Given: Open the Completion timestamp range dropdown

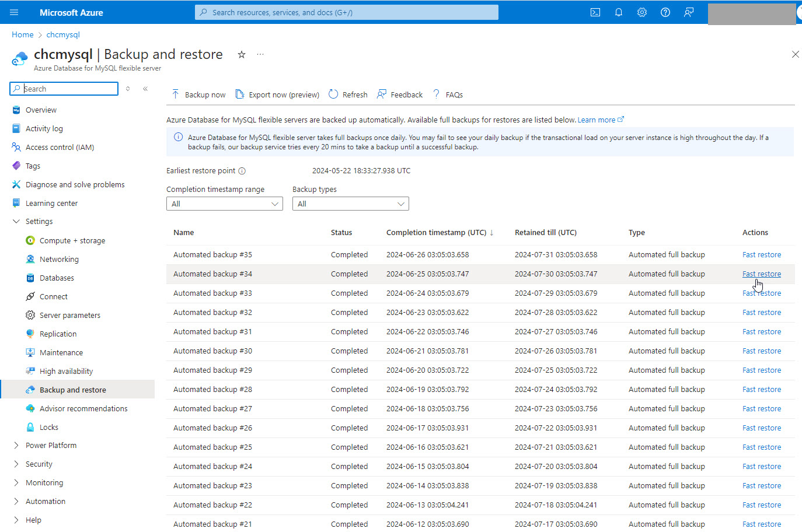Looking at the screenshot, I should [x=225, y=204].
